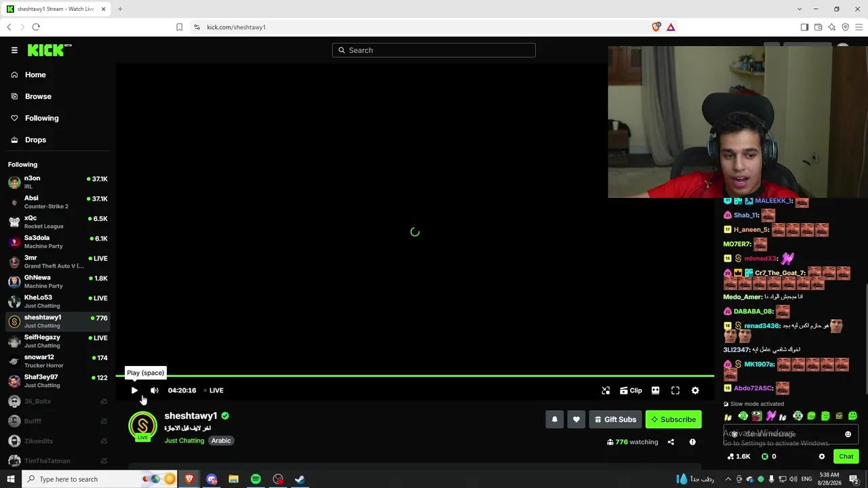Open offline channel 3li_Boltx
This screenshot has height=488, width=868.
coord(58,401)
